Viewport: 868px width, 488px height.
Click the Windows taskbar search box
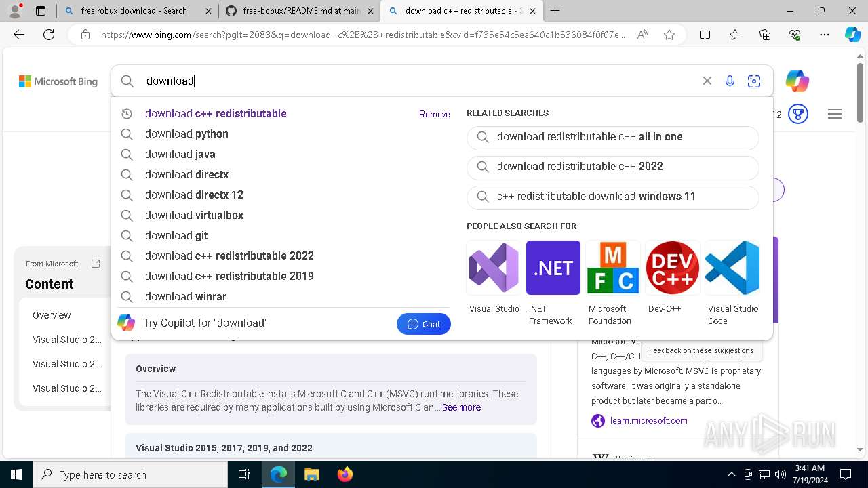[130, 474]
